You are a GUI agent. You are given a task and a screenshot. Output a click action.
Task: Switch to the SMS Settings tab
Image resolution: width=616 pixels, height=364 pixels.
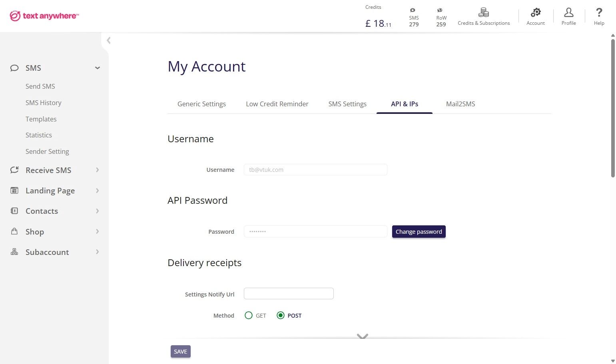click(x=347, y=104)
